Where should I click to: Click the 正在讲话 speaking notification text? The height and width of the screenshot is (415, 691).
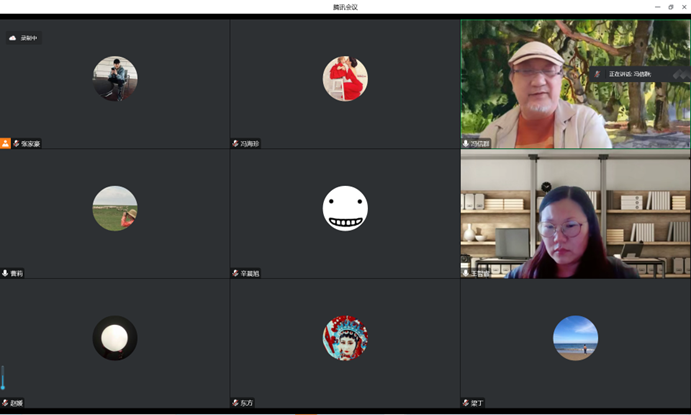tap(630, 74)
